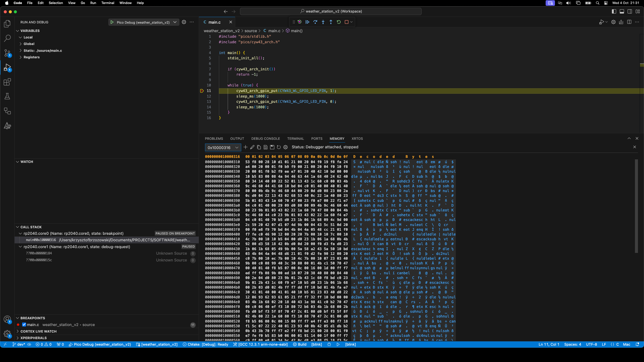Screen dimensions: 644x362
Task: Toggle bottom panel layout button
Action: point(622,11)
